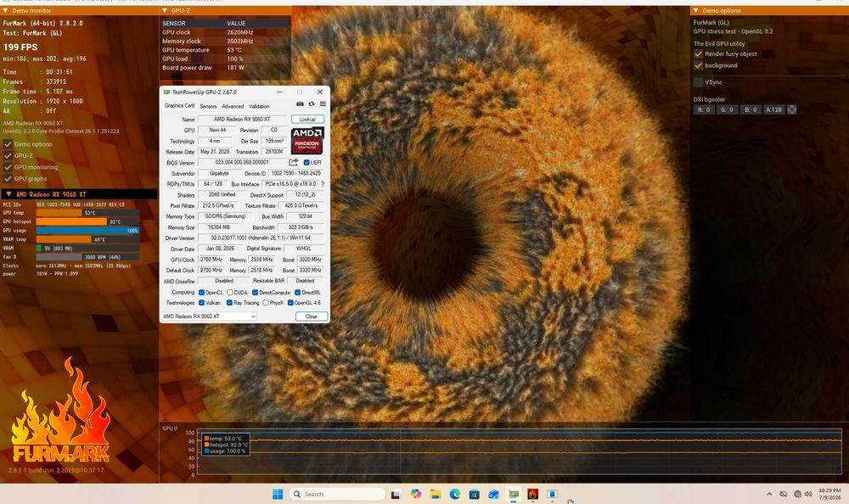Click the taskbar clock and date
Screen dimensions: 849x504
pos(829,494)
